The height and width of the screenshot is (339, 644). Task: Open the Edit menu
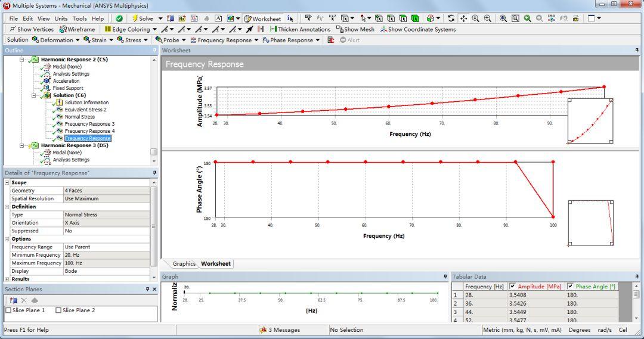point(27,18)
